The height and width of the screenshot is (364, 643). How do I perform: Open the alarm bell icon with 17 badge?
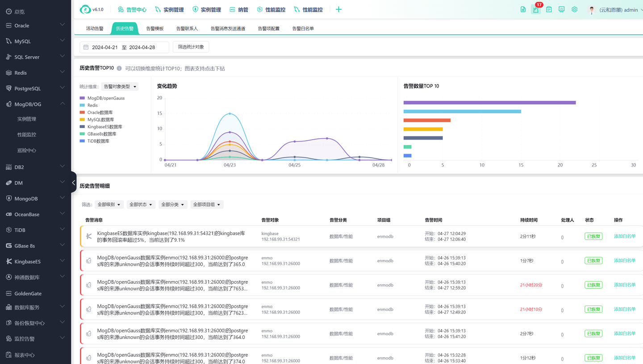coord(536,9)
